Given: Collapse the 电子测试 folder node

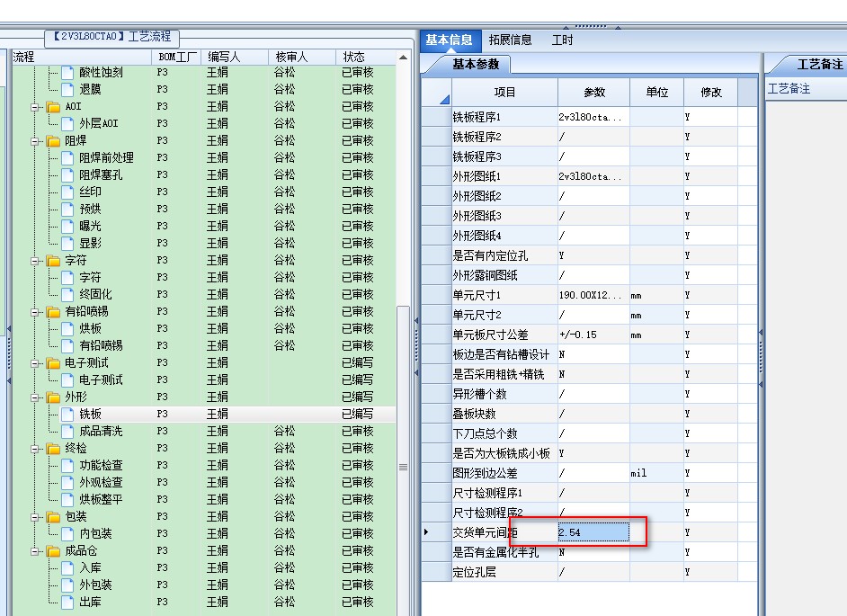Looking at the screenshot, I should pos(35,363).
